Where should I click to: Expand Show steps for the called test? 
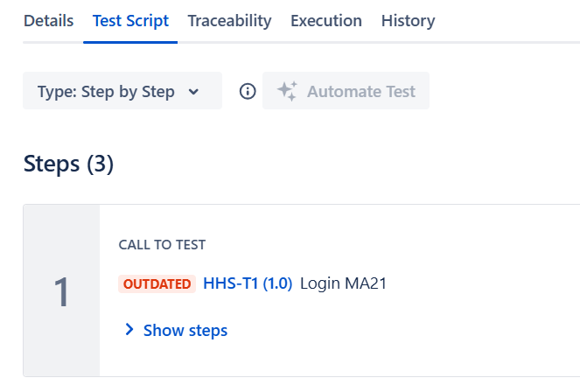click(x=185, y=330)
